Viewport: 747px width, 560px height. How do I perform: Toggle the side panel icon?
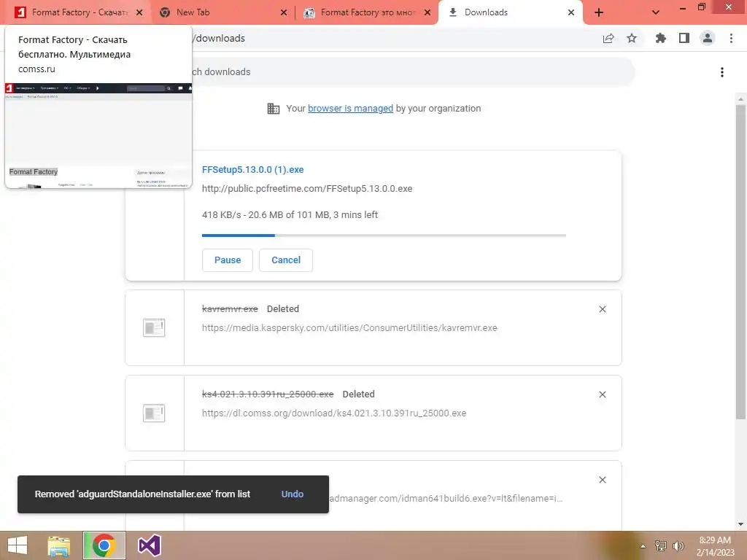pyautogui.click(x=684, y=39)
